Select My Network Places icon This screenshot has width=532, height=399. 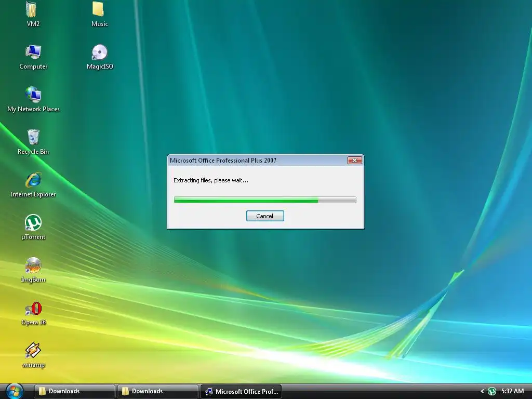point(33,95)
